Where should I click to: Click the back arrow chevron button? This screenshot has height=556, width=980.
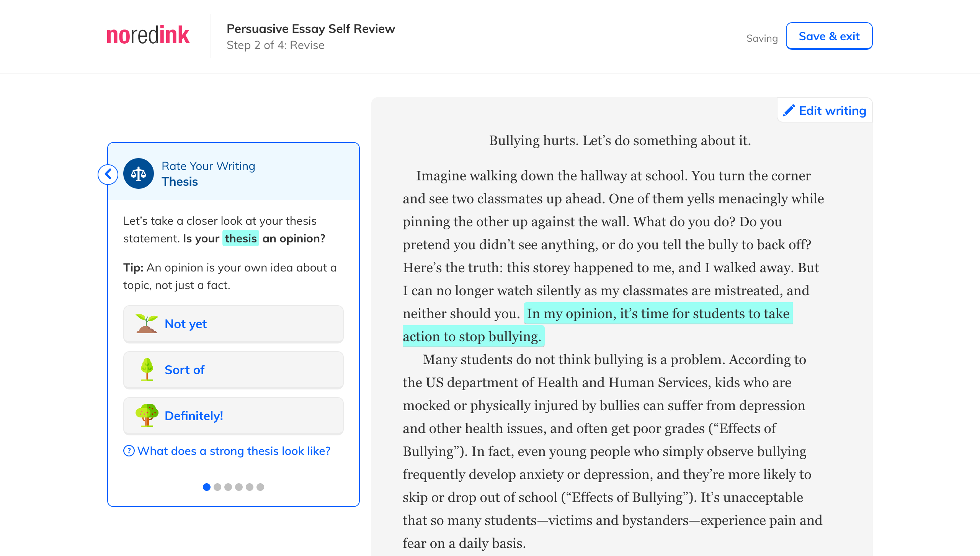click(x=108, y=174)
